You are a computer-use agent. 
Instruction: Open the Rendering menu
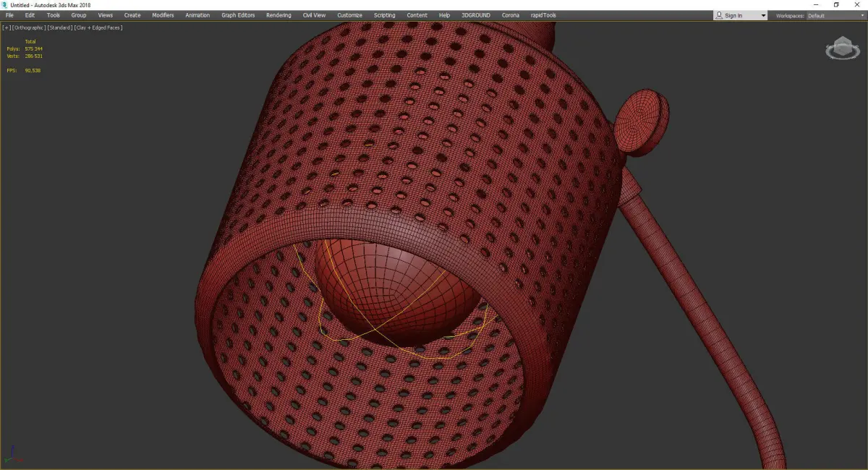pyautogui.click(x=278, y=15)
